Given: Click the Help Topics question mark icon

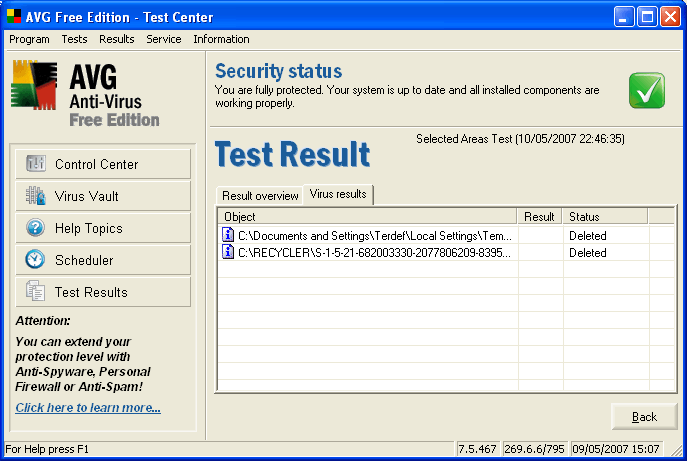Looking at the screenshot, I should tap(35, 228).
